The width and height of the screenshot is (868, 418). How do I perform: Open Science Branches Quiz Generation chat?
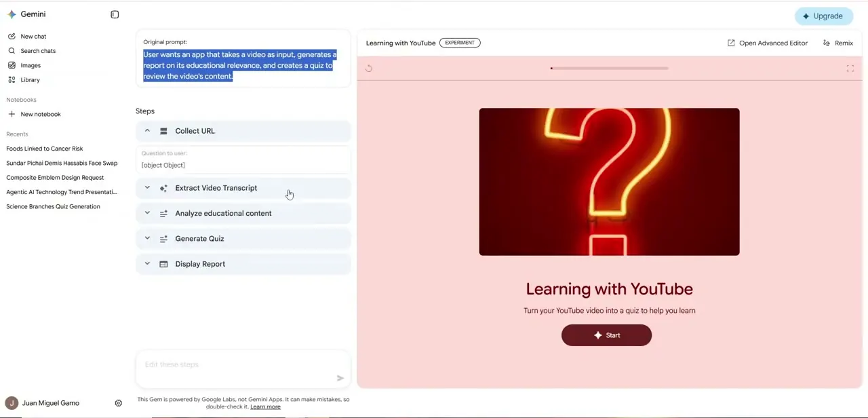click(x=53, y=206)
